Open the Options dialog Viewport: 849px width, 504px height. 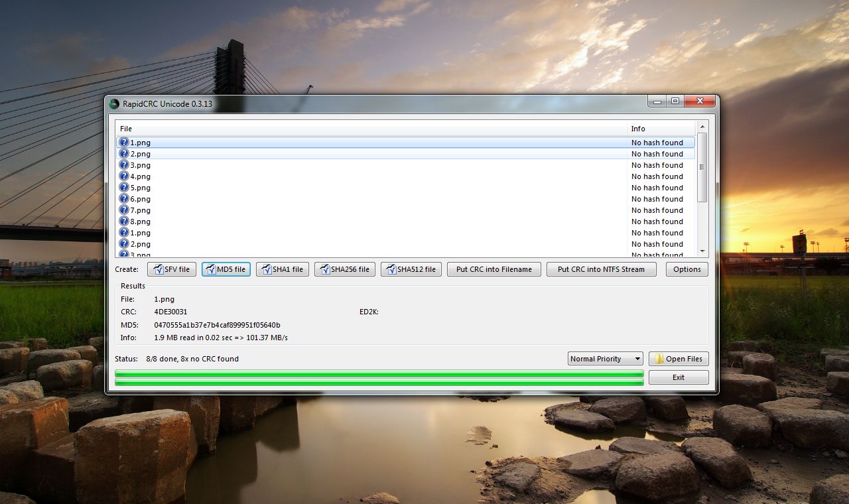click(x=686, y=269)
